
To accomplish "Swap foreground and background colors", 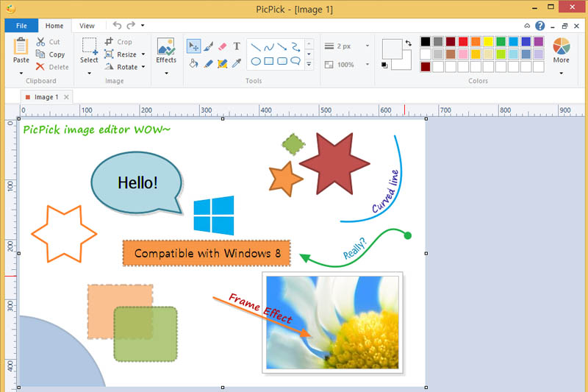I will [409, 43].
